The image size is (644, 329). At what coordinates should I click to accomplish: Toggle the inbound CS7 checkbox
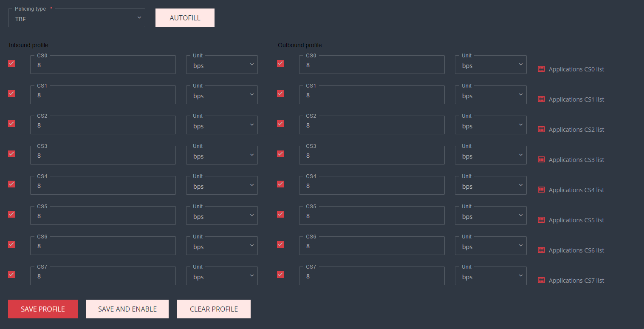[x=11, y=275]
